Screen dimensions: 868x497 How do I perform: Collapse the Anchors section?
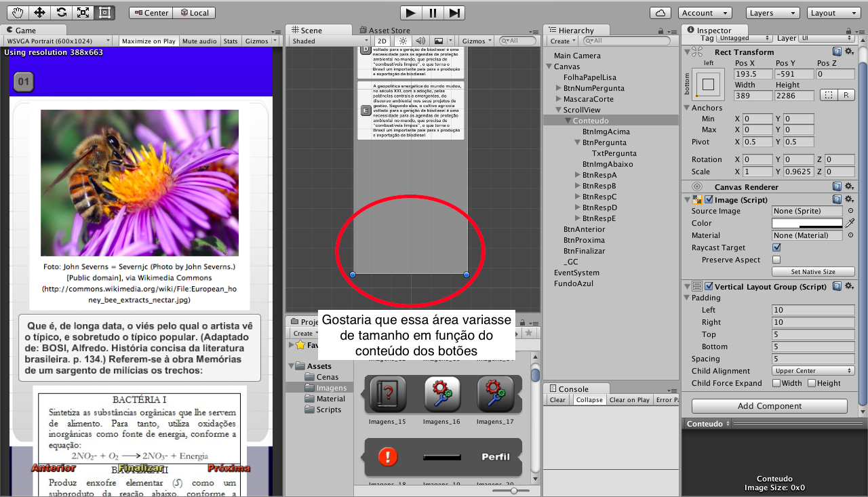(x=686, y=108)
